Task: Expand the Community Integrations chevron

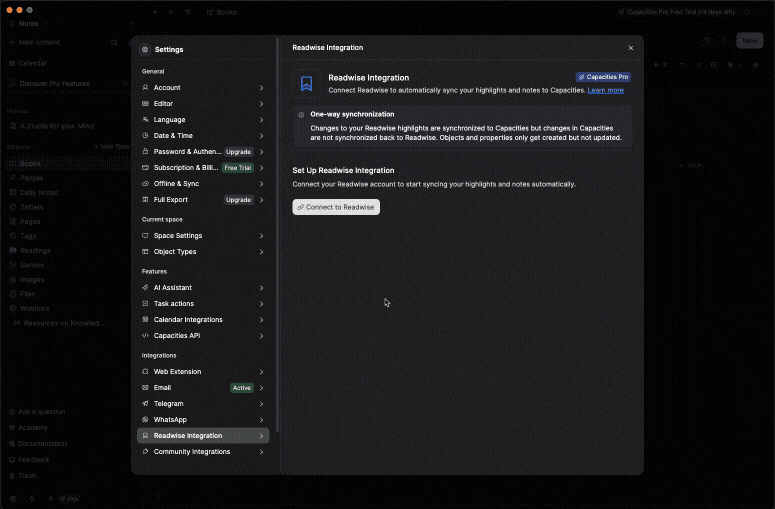Action: 261,452
